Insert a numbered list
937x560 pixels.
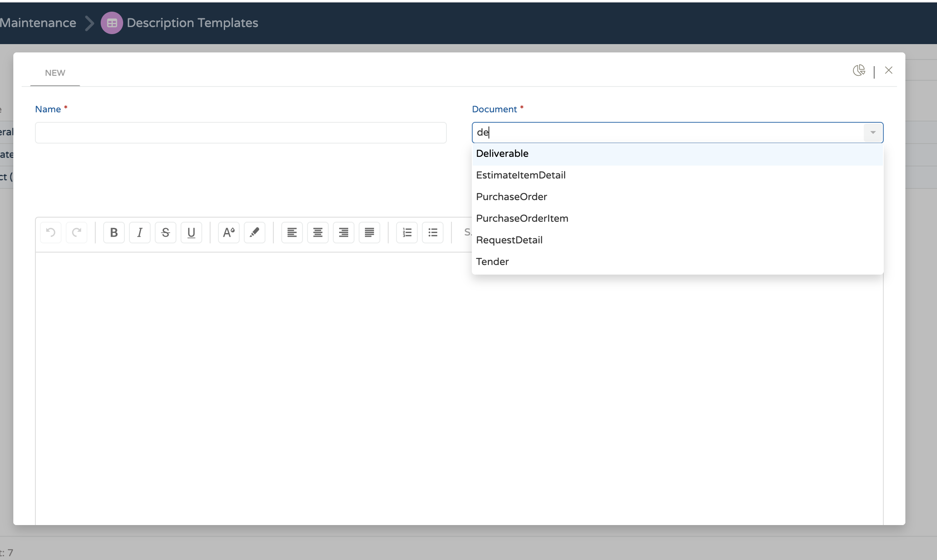[x=407, y=232]
